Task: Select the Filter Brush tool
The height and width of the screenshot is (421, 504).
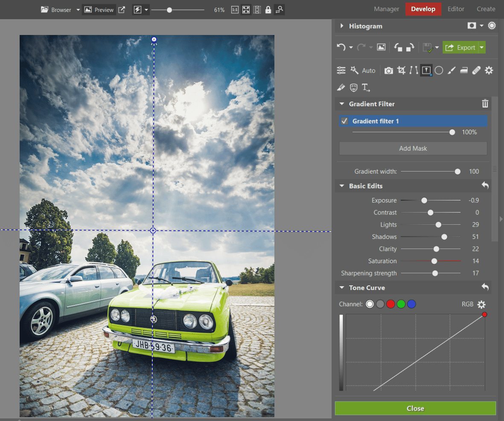Action: [x=451, y=70]
